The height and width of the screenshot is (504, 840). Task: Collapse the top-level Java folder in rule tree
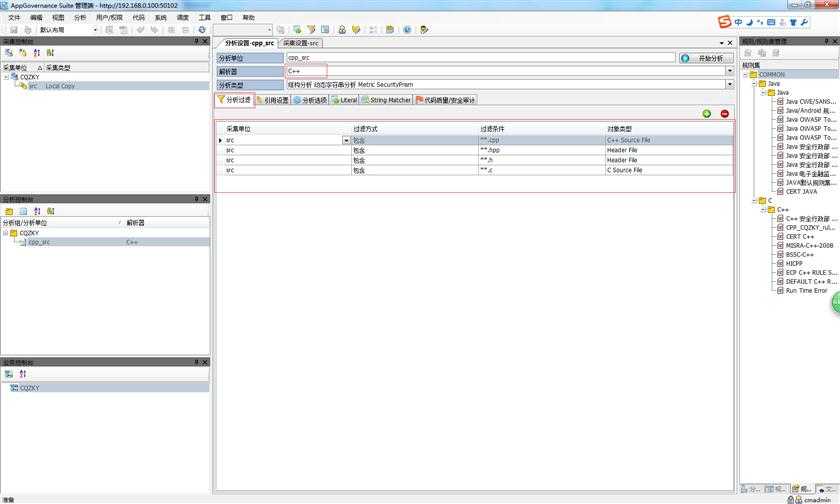tap(754, 84)
